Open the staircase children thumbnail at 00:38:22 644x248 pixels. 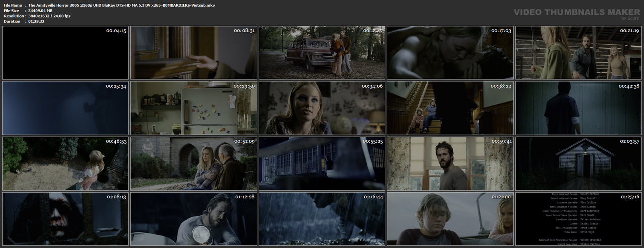point(450,108)
